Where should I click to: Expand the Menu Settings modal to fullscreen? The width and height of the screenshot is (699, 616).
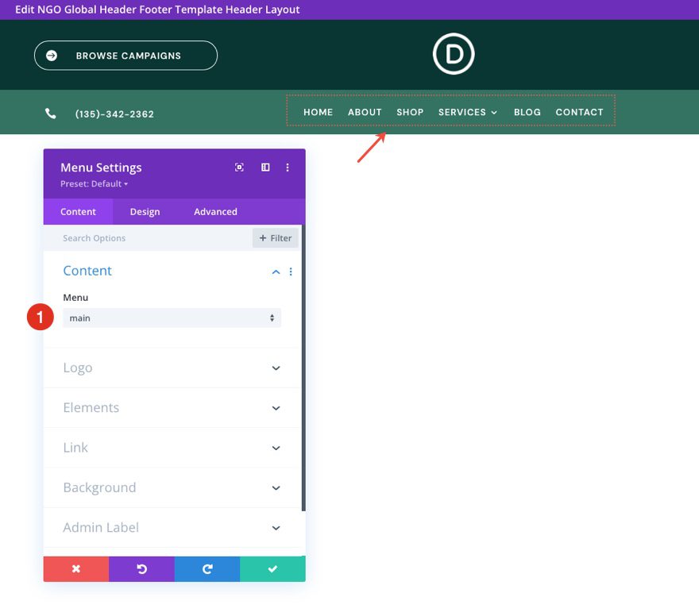pos(239,167)
